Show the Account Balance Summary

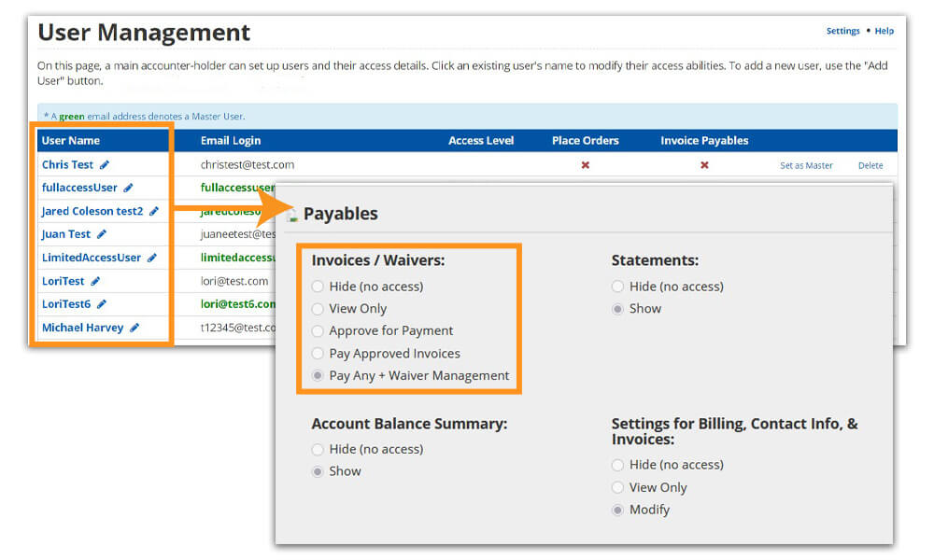[318, 471]
